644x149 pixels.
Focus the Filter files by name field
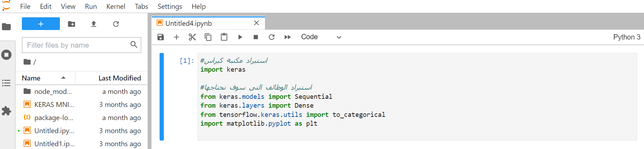[x=81, y=45]
